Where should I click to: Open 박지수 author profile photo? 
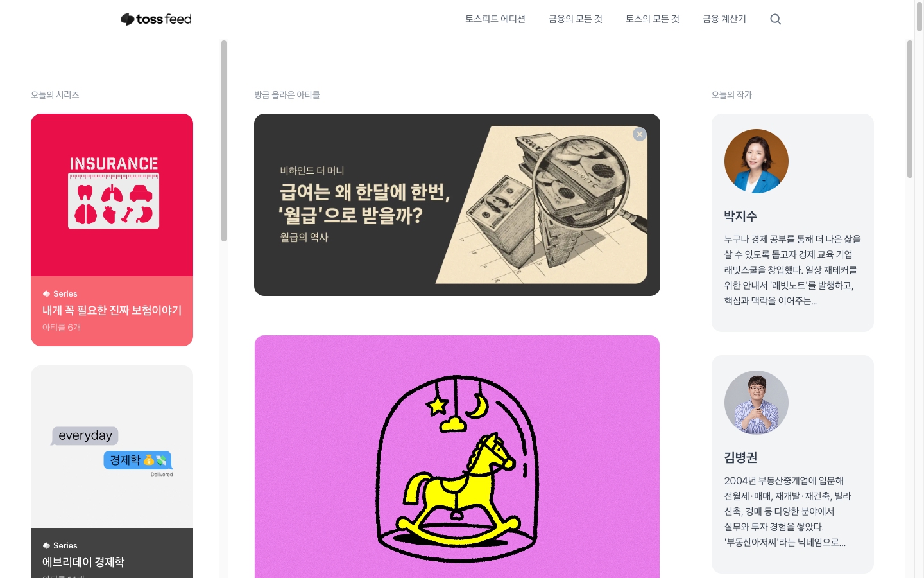757,161
